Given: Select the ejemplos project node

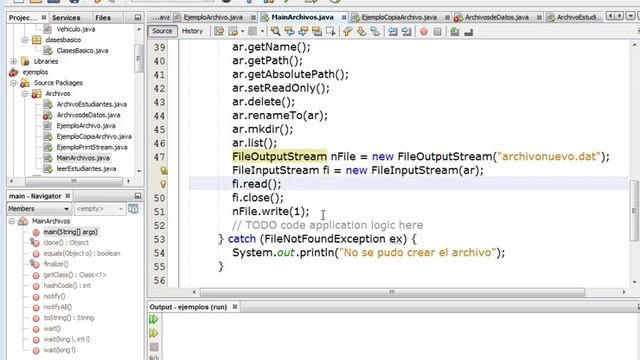Looking at the screenshot, I should tap(35, 72).
